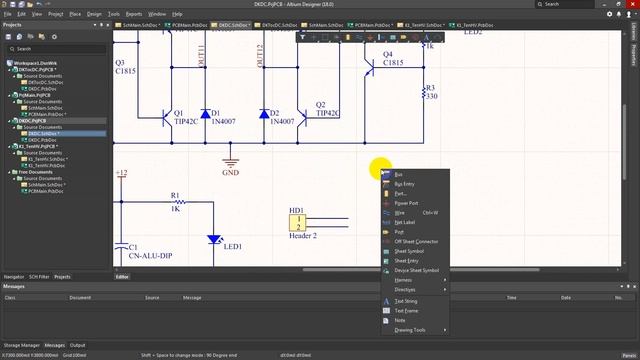Viewport: 640px width, 360px height.
Task: Select Wire in the context menu
Action: pos(416,213)
